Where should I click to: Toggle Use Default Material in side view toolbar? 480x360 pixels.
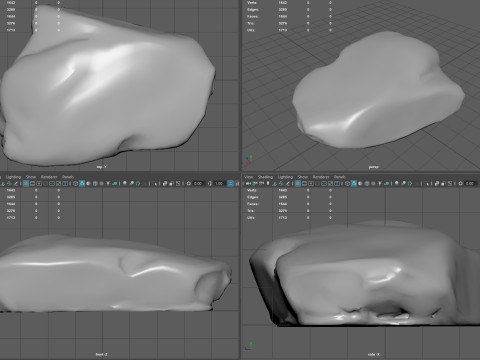click(x=360, y=183)
